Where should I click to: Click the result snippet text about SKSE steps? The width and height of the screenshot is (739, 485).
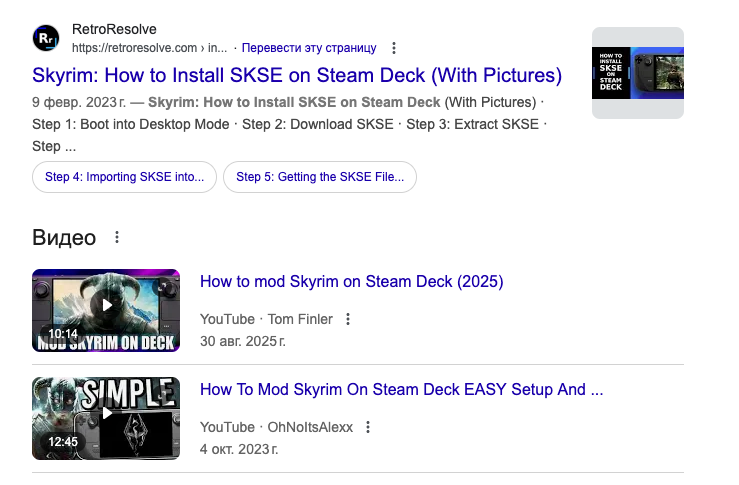290,124
